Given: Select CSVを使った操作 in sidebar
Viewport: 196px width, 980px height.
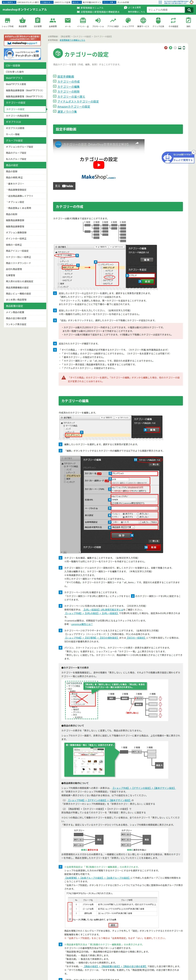Looking at the screenshot, I should pyautogui.click(x=25, y=72).
